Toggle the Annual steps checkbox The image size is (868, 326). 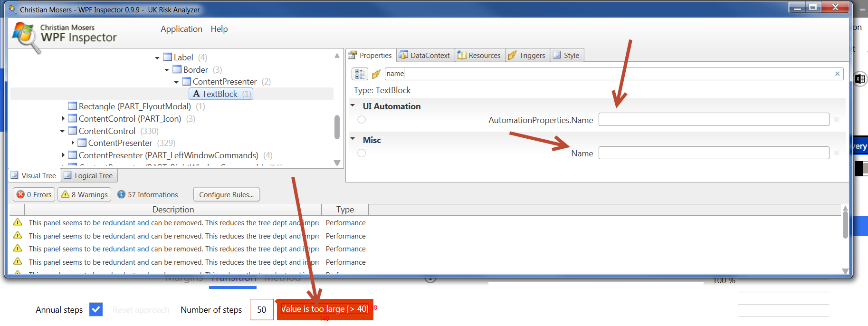96,309
